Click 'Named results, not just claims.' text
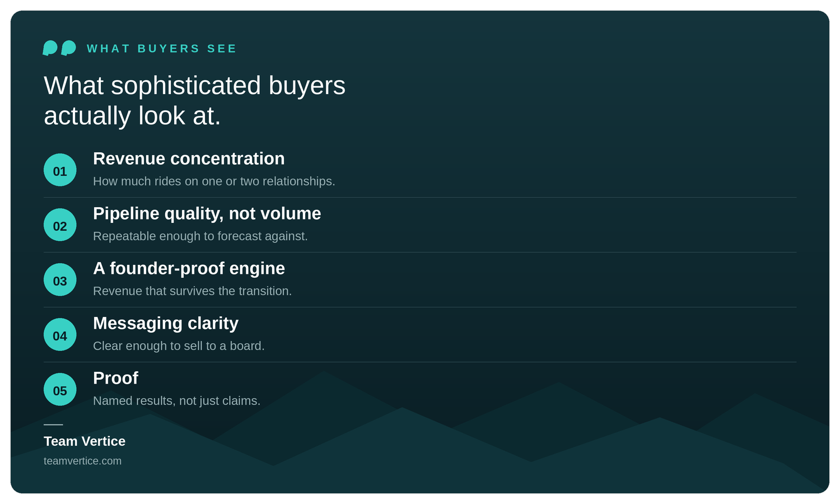This screenshot has width=840, height=504. pos(176,401)
